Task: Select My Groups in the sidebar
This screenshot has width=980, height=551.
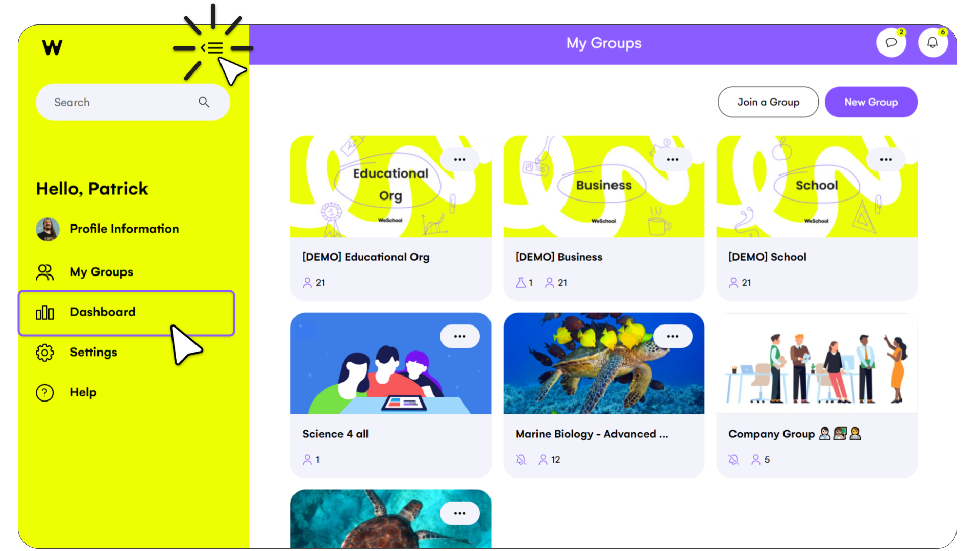Action: 101,272
